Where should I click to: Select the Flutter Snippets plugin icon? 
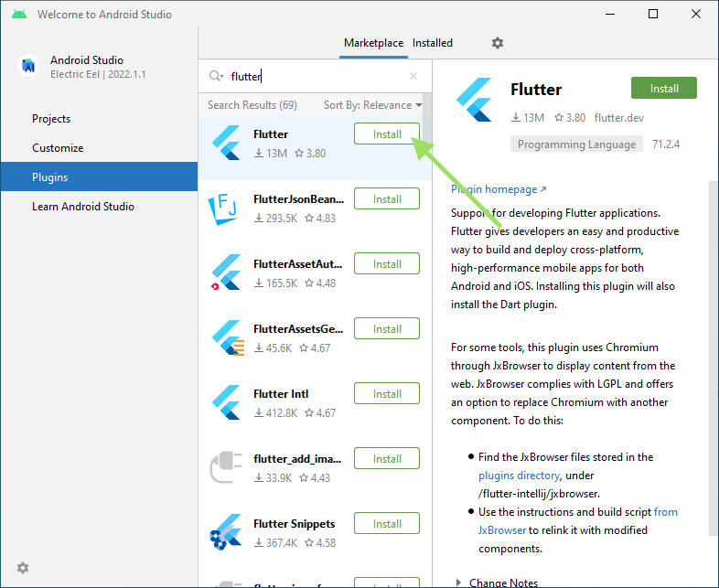click(226, 532)
